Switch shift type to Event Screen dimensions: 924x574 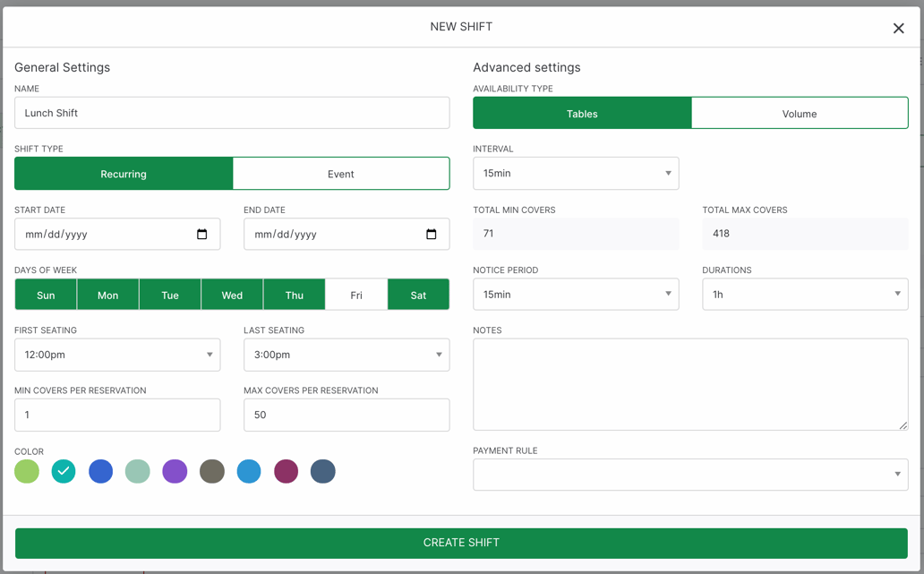[341, 174]
